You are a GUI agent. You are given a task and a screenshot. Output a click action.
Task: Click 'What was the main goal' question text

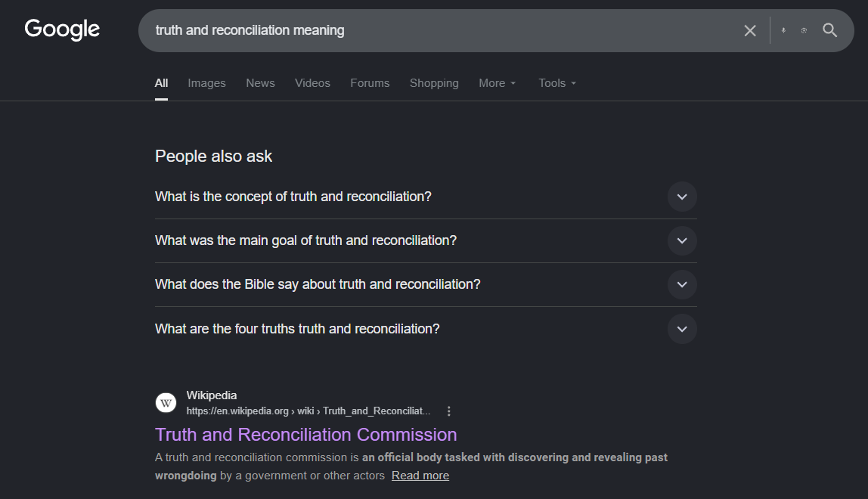pyautogui.click(x=305, y=240)
